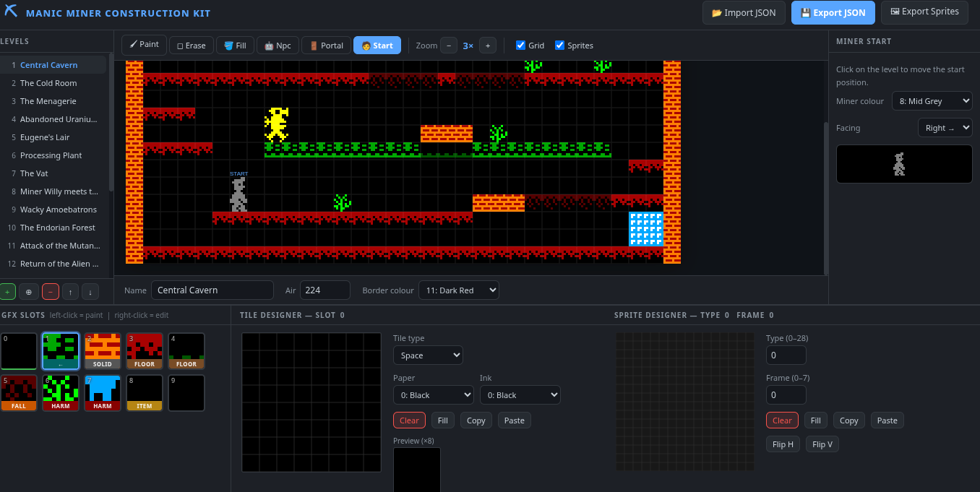The height and width of the screenshot is (492, 980).
Task: Select level The Cold Room
Action: click(53, 83)
